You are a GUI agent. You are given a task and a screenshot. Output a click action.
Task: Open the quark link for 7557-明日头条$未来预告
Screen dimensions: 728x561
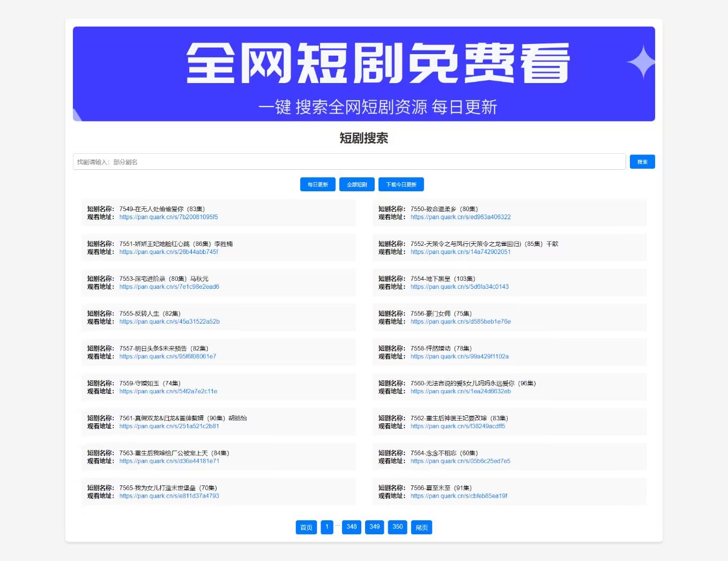[168, 356]
